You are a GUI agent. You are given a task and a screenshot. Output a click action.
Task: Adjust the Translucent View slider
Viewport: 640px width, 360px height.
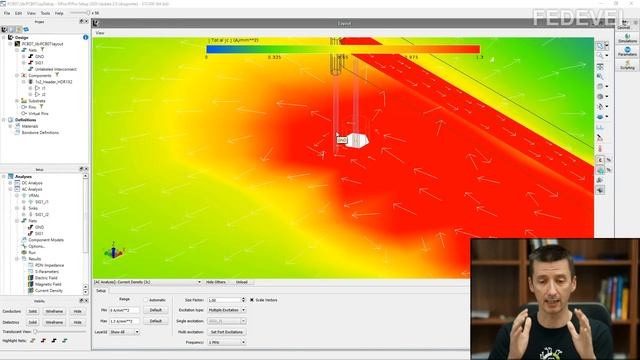(36, 332)
